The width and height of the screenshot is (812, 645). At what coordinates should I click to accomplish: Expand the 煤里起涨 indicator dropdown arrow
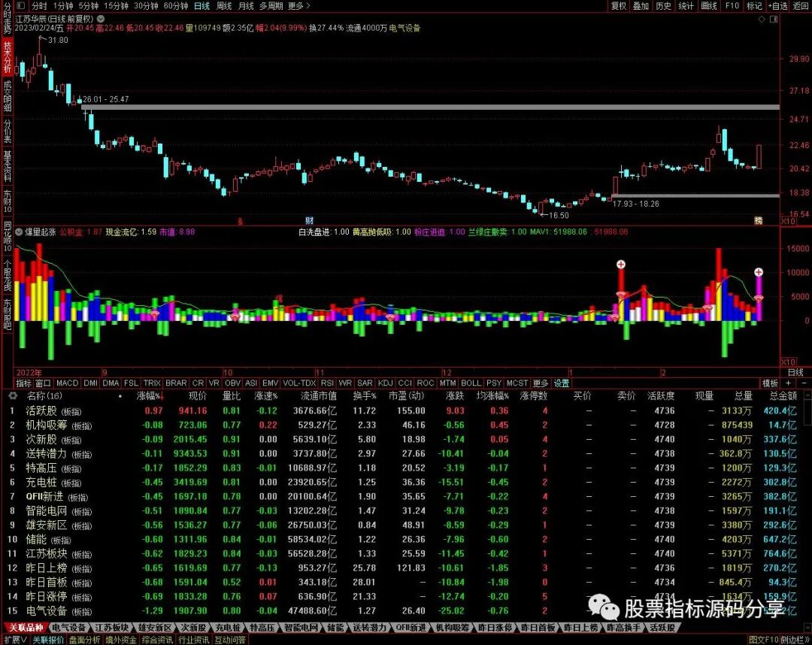pos(19,232)
